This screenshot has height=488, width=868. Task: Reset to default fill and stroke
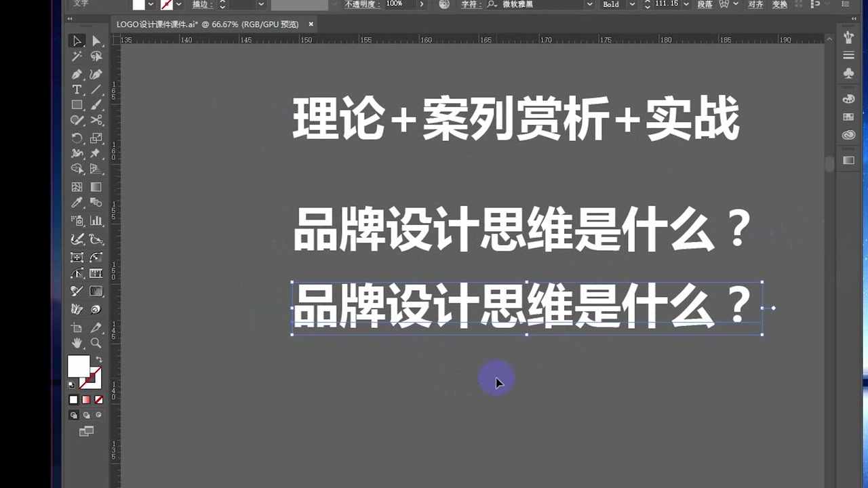point(72,384)
